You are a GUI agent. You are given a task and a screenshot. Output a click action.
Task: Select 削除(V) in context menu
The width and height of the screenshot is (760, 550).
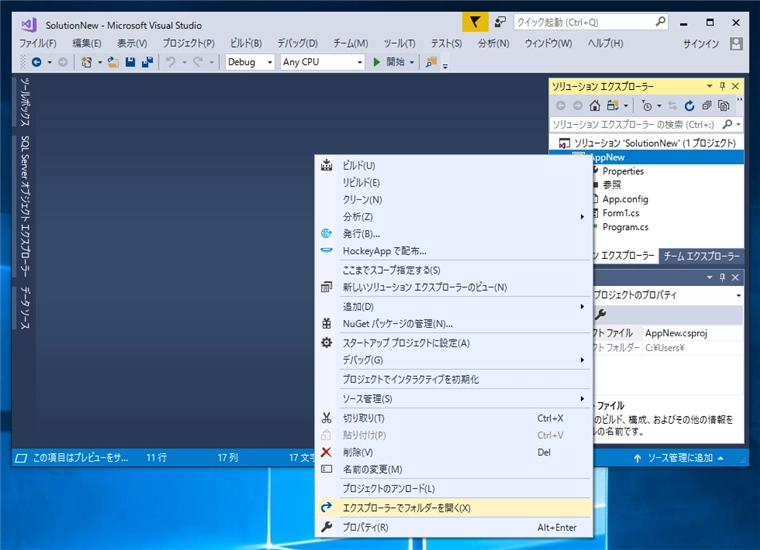[454, 452]
